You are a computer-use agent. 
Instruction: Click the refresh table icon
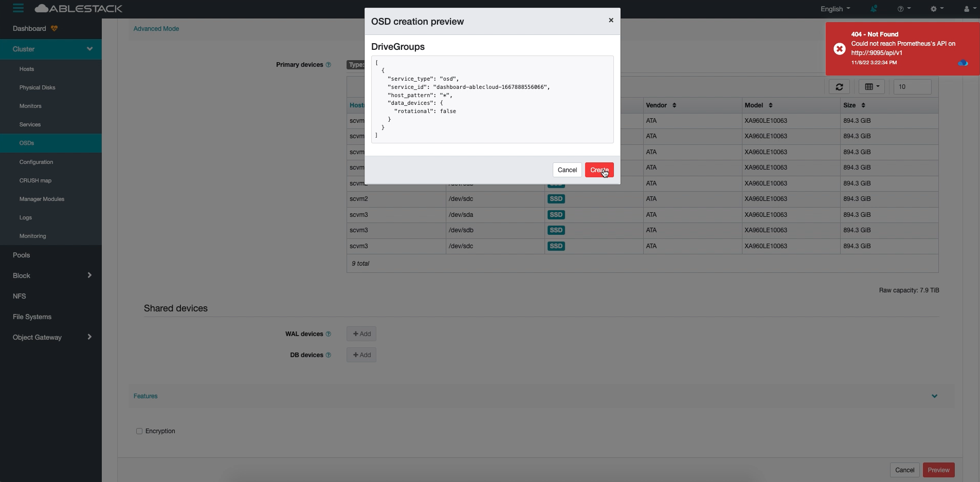(x=839, y=87)
